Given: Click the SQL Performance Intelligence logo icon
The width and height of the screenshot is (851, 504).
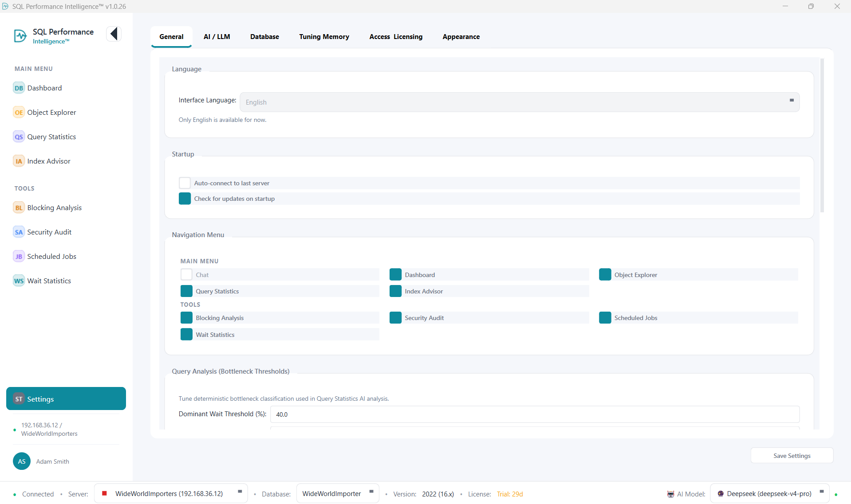Looking at the screenshot, I should click(x=20, y=36).
